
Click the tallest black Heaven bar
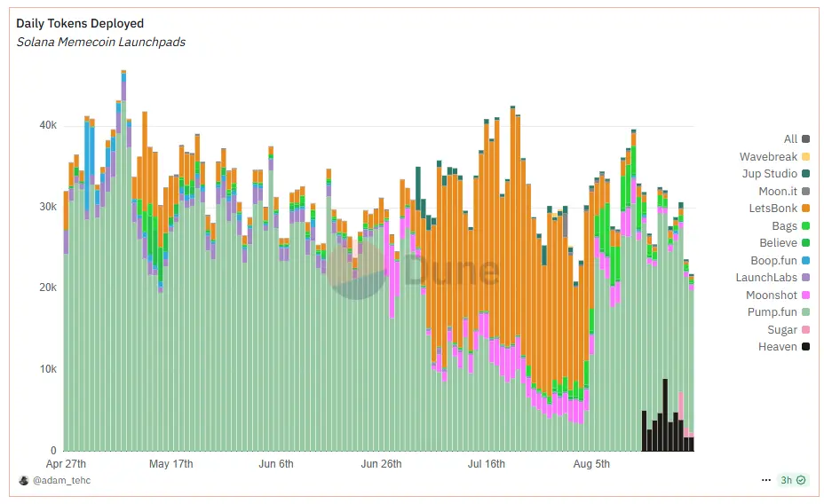[x=665, y=414]
